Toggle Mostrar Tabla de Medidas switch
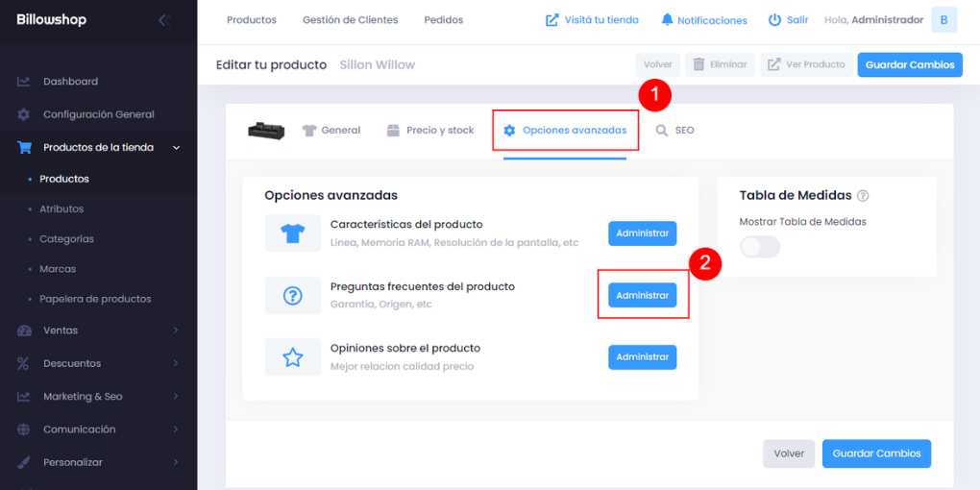Viewport: 980px width, 490px height. [x=760, y=247]
